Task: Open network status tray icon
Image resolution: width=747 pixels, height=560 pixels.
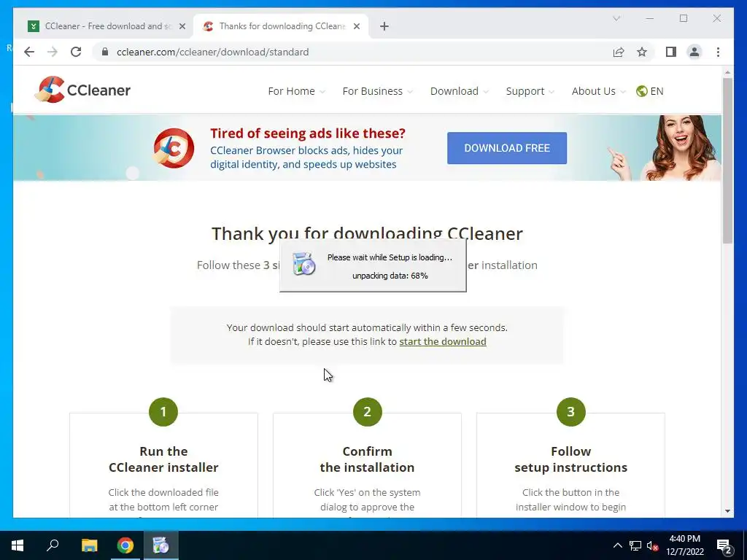Action: point(635,545)
